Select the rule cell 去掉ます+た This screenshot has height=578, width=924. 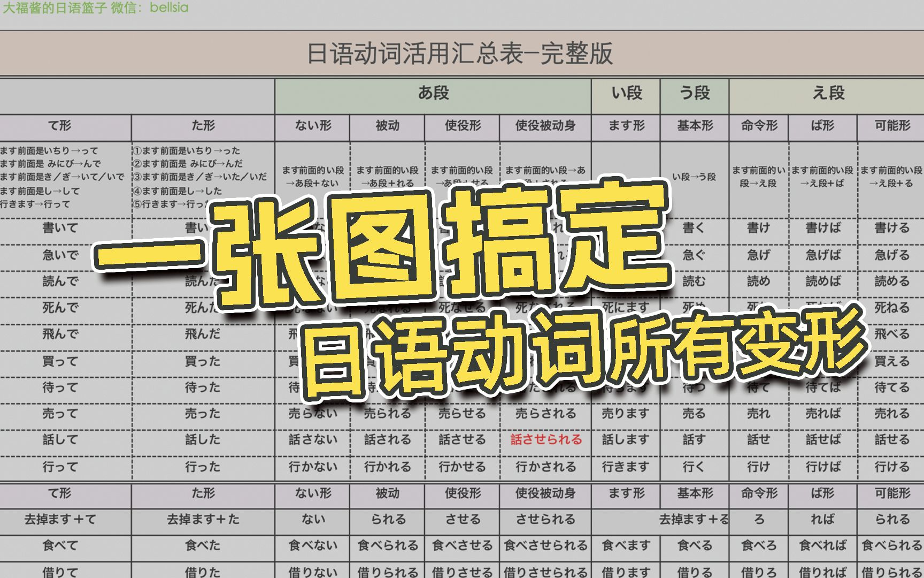point(203,520)
